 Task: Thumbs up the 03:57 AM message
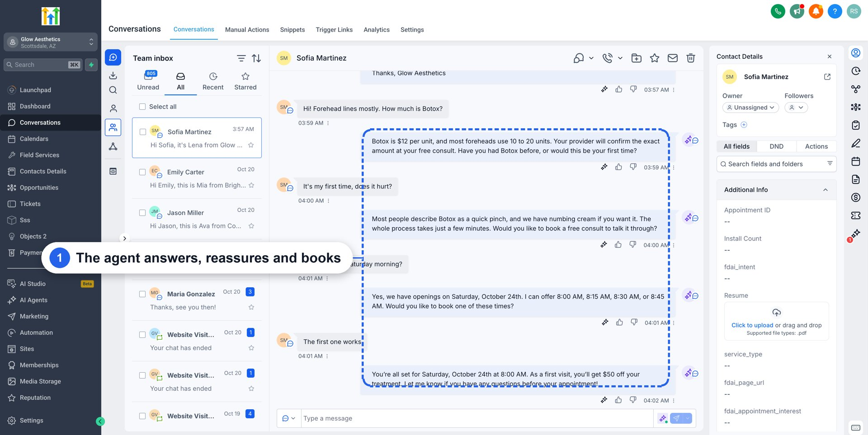tap(618, 89)
